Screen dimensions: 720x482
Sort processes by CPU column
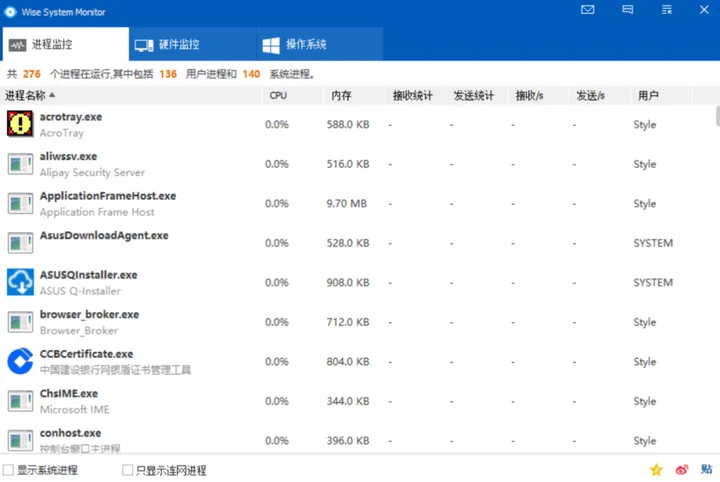tap(278, 96)
